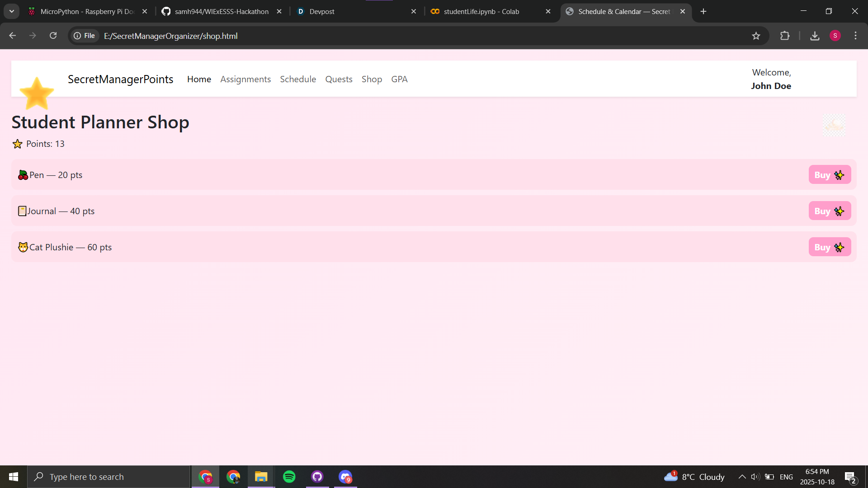868x488 pixels.
Task: Buy the Journal for 40 pts
Action: click(829, 211)
